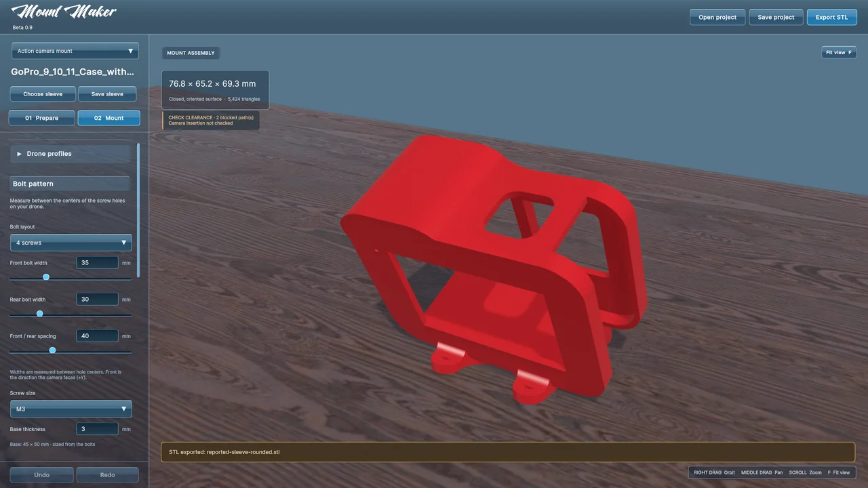Screen dimensions: 868x488
Task: Click the Mount Maker logo
Action: (x=64, y=12)
